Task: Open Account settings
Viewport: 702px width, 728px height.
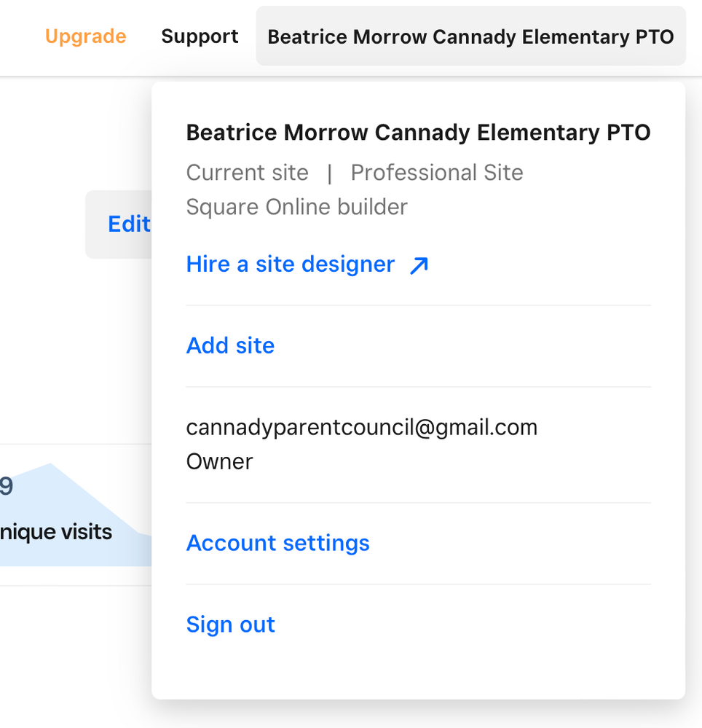Action: coord(277,543)
